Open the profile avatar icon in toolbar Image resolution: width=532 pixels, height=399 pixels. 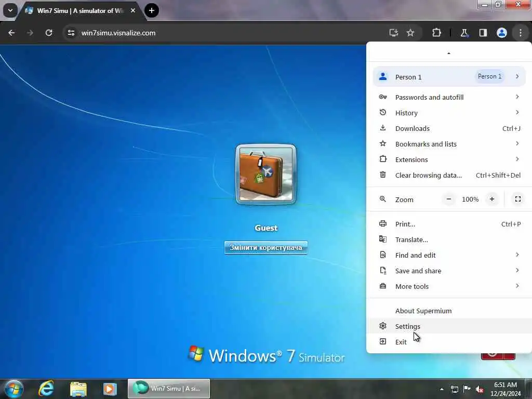click(502, 33)
